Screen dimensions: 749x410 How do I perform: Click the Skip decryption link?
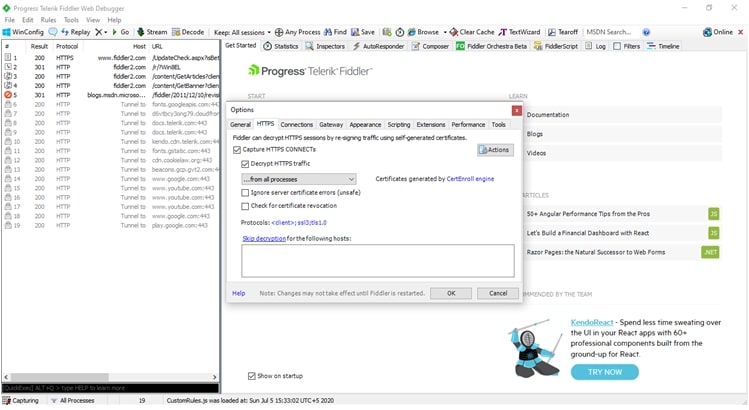point(264,238)
